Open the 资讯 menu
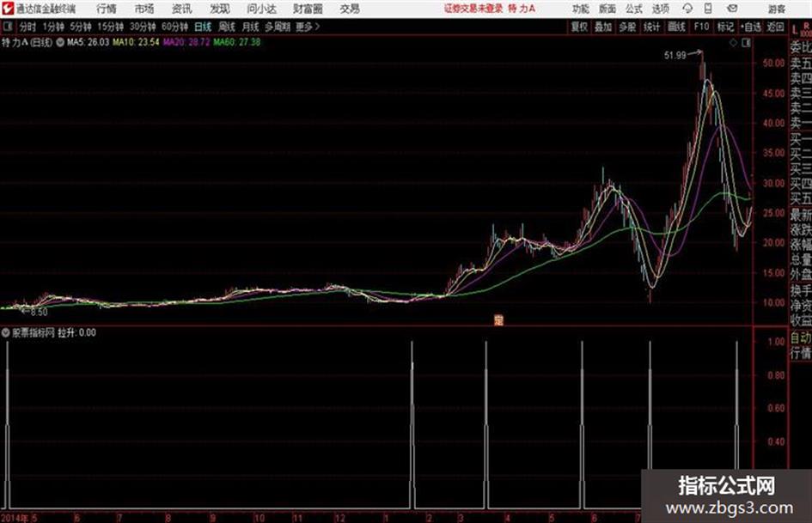 tap(182, 9)
